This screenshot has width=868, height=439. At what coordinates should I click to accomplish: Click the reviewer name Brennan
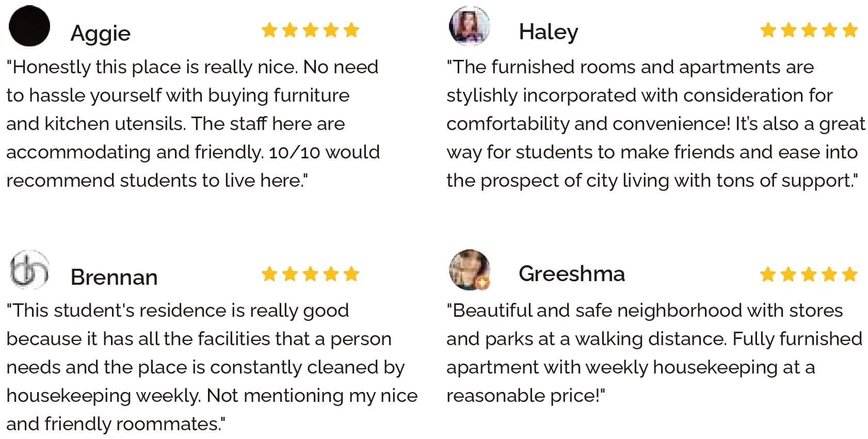point(114,277)
